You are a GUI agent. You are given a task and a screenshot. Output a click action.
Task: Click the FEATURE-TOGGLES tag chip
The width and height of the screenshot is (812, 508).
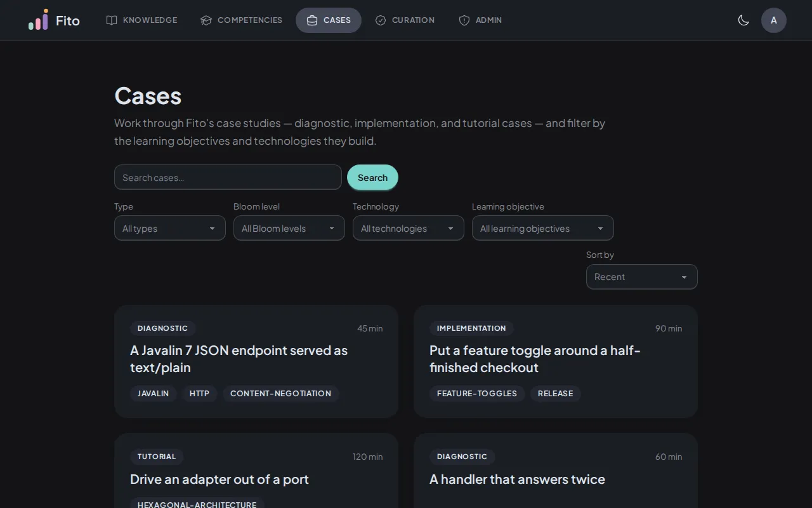pos(477,394)
